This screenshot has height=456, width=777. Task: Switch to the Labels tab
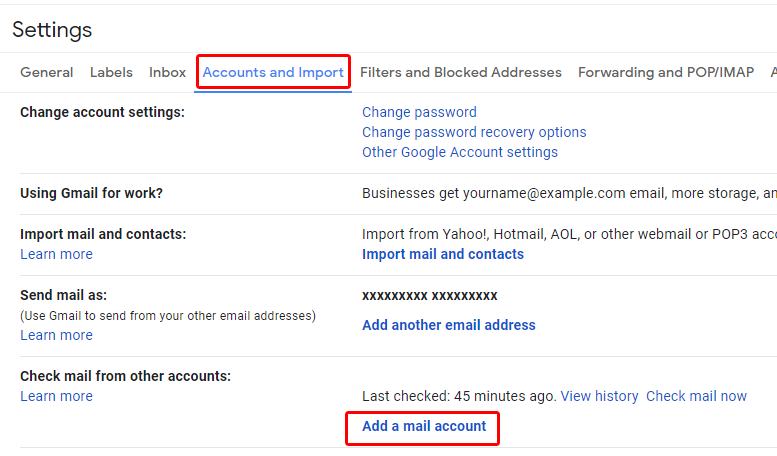coord(111,72)
